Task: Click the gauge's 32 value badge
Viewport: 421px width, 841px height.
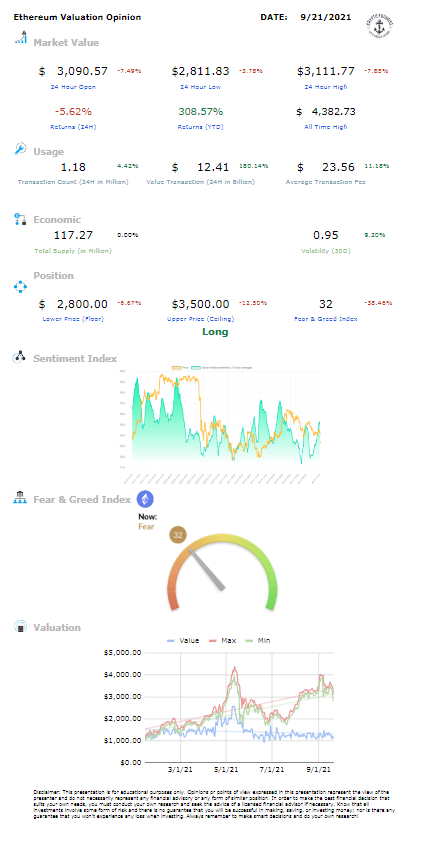Action: [179, 535]
